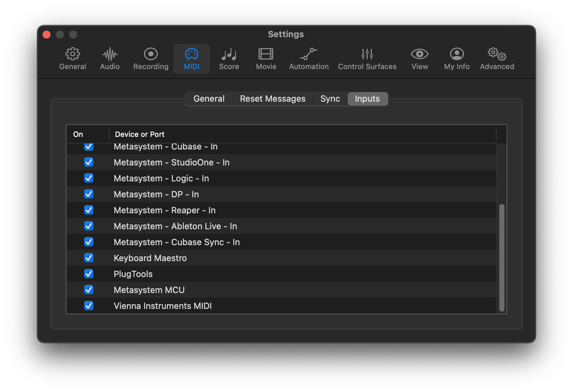Viewport: 573px width, 392px height.
Task: Click the Device or Port column header
Action: click(140, 134)
